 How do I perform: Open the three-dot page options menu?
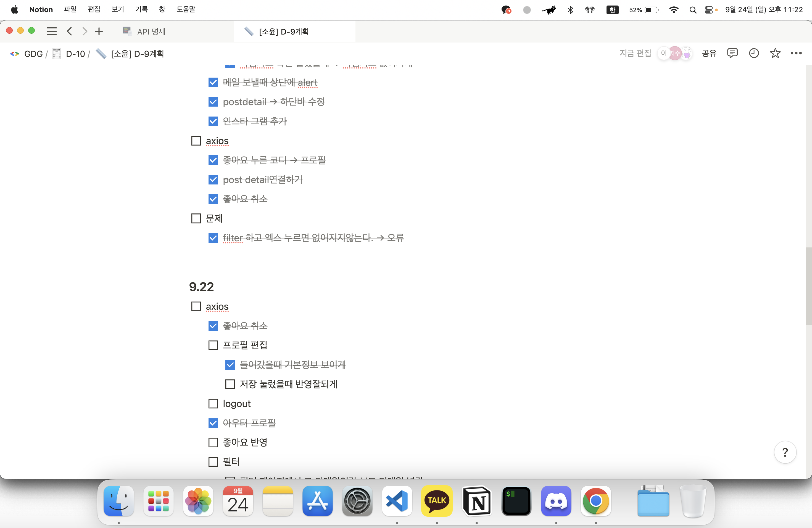796,53
